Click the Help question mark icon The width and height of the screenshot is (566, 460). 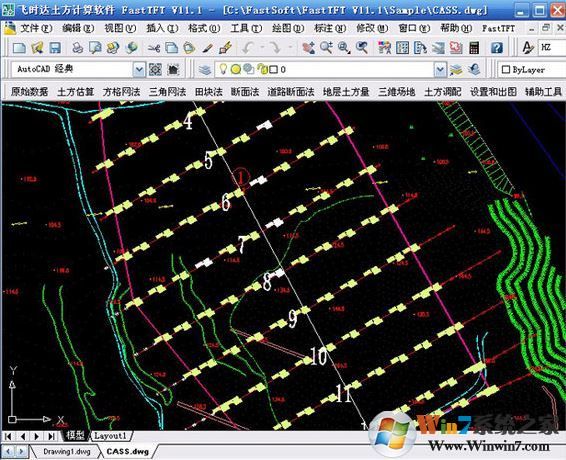click(497, 48)
